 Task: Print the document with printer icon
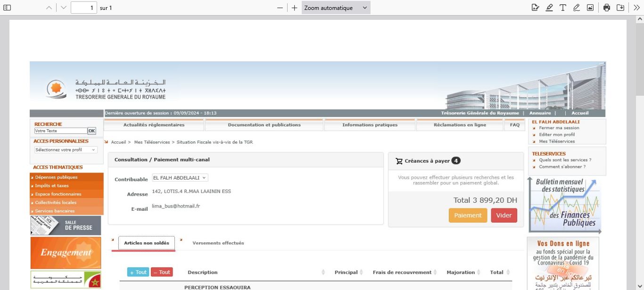(607, 8)
